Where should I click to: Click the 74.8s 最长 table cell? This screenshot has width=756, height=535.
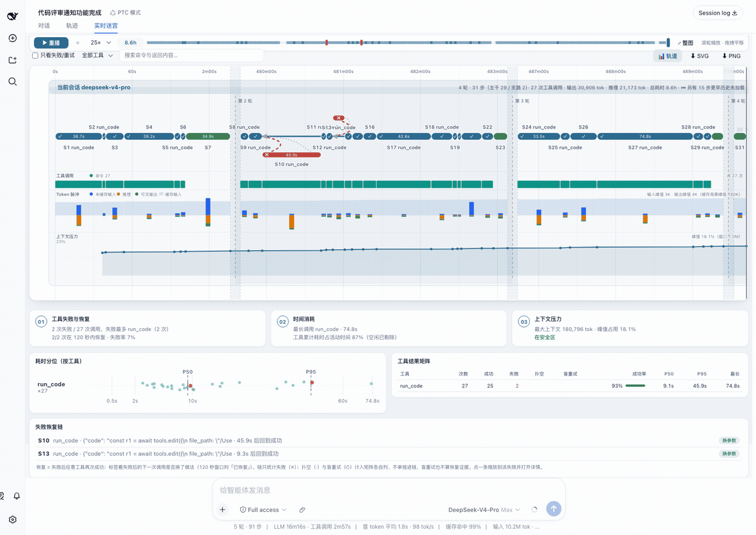pyautogui.click(x=732, y=386)
